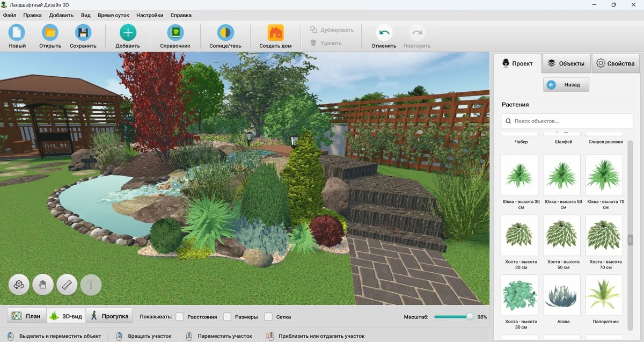Click the Масштаб zoom slider handle
The width and height of the screenshot is (644, 342).
470,317
